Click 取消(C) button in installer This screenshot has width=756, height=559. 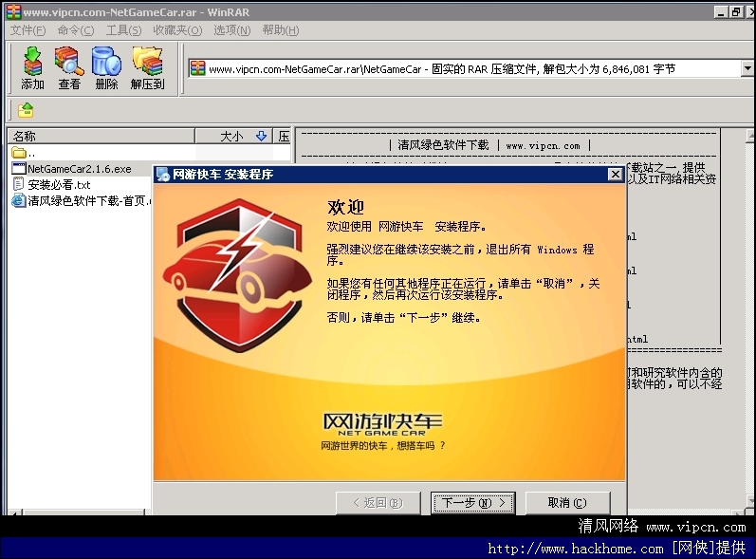click(x=567, y=503)
